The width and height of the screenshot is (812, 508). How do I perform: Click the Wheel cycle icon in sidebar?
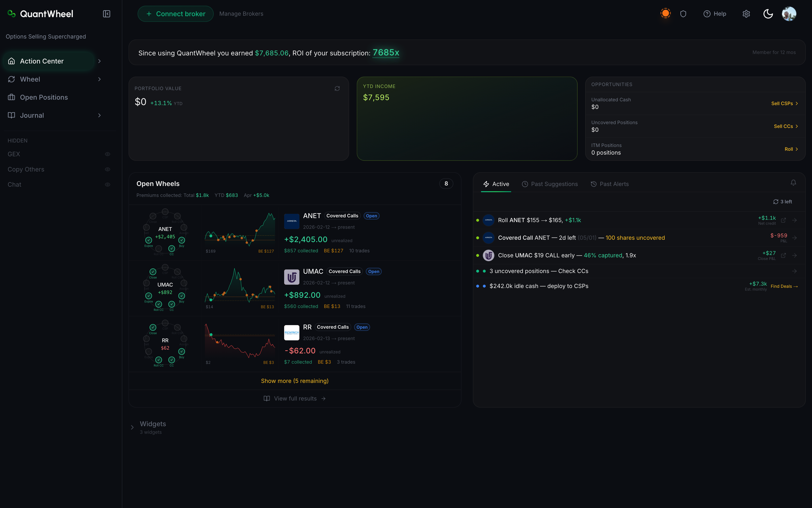(11, 79)
